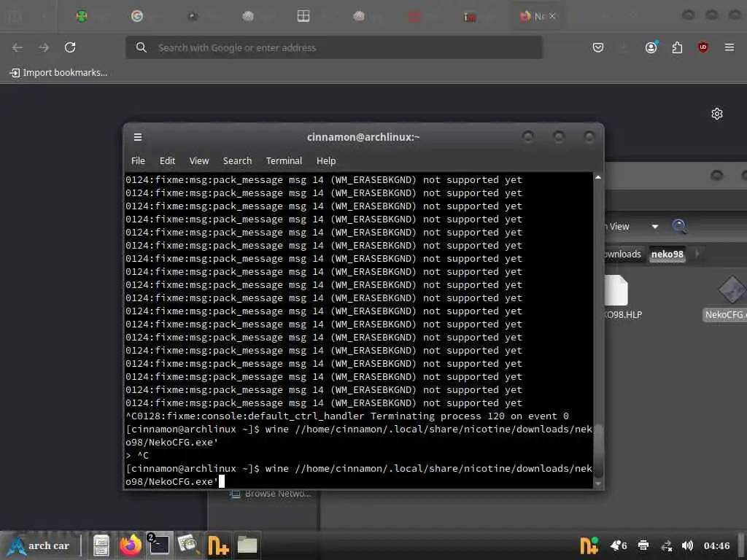
Task: Select the NEKO98.HLP file icon
Action: 616,290
